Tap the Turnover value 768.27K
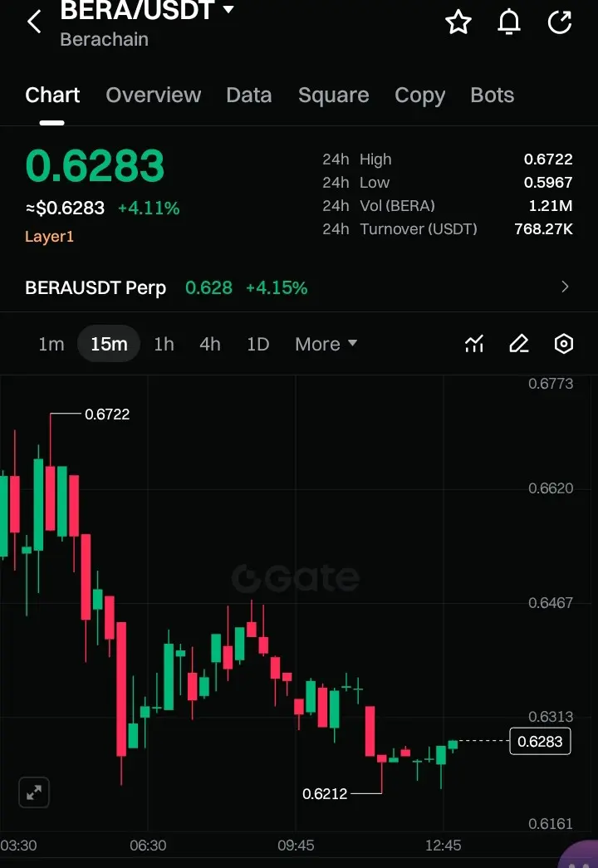This screenshot has height=868, width=598. tap(544, 228)
